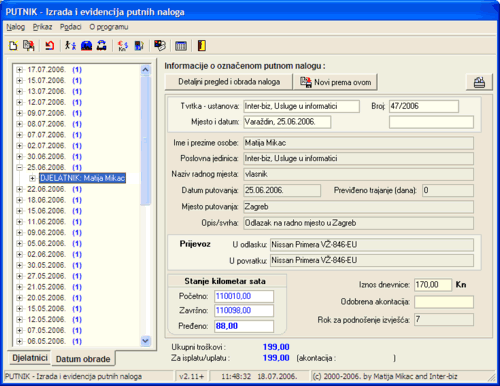Click Detaljni pregled i obrada naloga button
Viewport: 500px width, 386px height.
(x=229, y=82)
